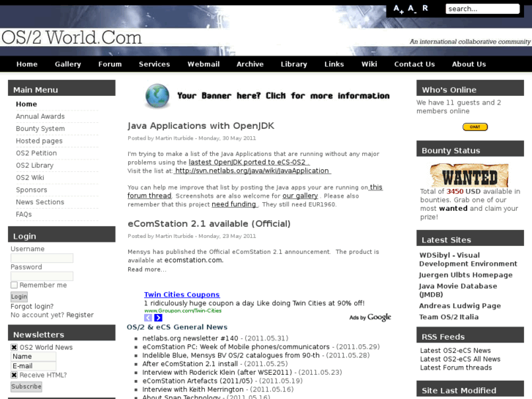Screen dimensions: 532x399
Task: Click the Subscribe button
Action: [26, 387]
